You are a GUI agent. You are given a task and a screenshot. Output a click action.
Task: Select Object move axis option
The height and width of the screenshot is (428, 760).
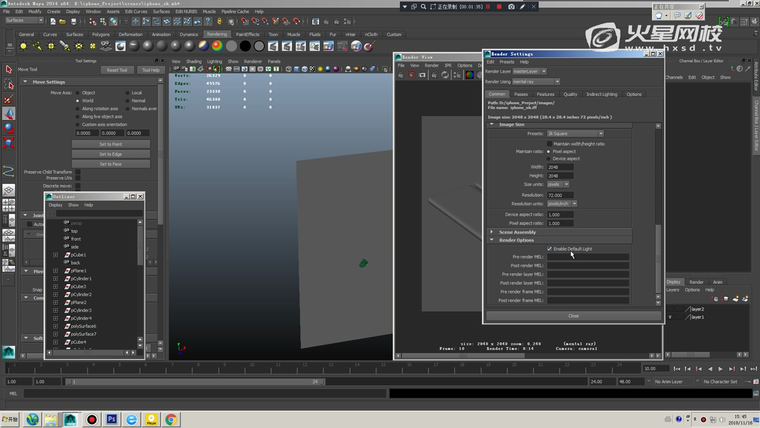[x=78, y=92]
